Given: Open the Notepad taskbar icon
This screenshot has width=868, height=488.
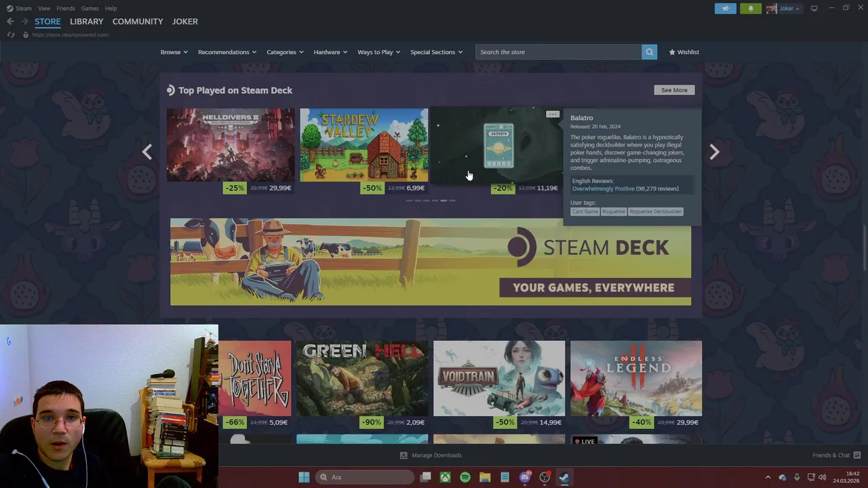Looking at the screenshot, I should click(x=505, y=477).
